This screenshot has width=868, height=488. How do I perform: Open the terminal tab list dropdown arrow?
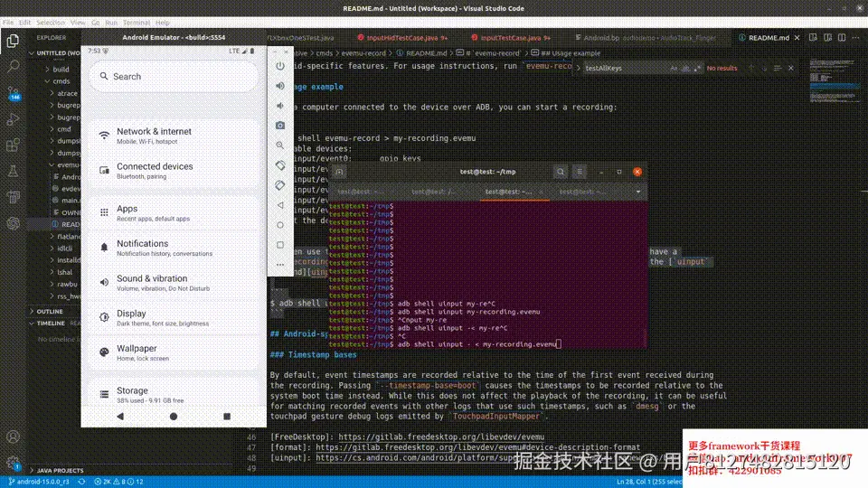pyautogui.click(x=638, y=192)
